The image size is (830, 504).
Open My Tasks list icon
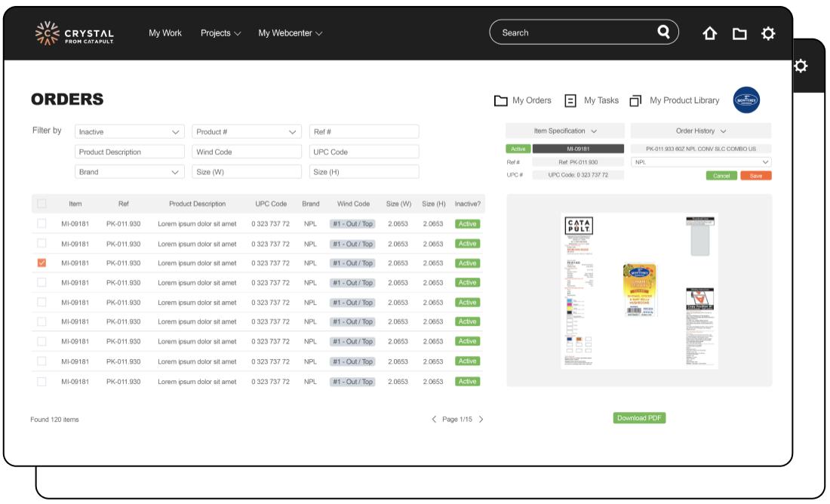tap(570, 100)
